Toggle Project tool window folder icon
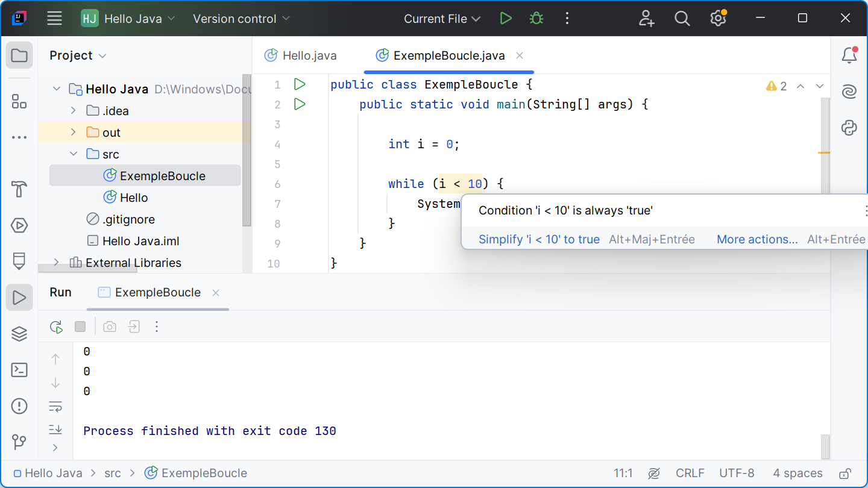The image size is (868, 488). [x=19, y=55]
